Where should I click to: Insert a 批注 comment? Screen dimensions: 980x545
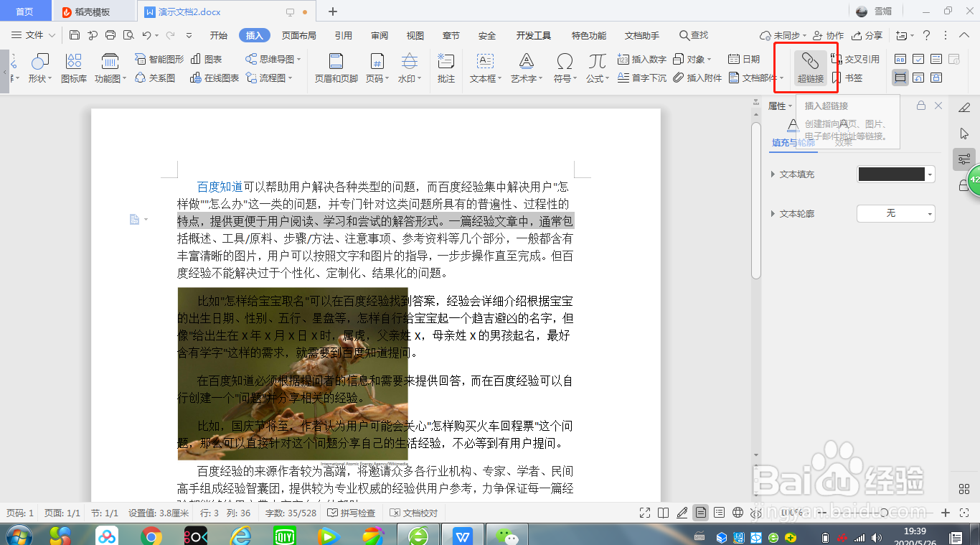click(446, 67)
